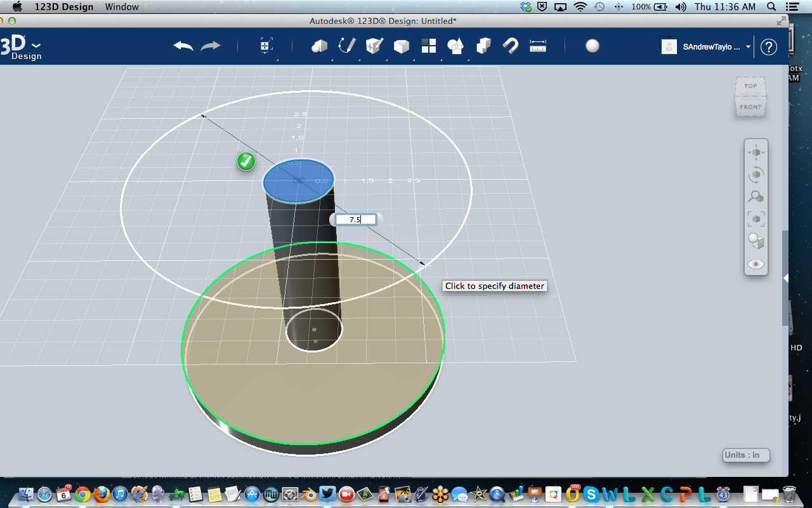Open the 123D Design menu
This screenshot has width=812, height=508.
pyautogui.click(x=63, y=7)
